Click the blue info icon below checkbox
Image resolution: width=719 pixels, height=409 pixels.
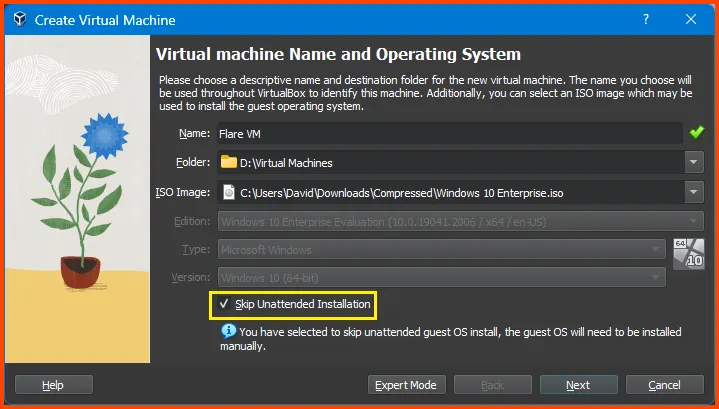228,331
